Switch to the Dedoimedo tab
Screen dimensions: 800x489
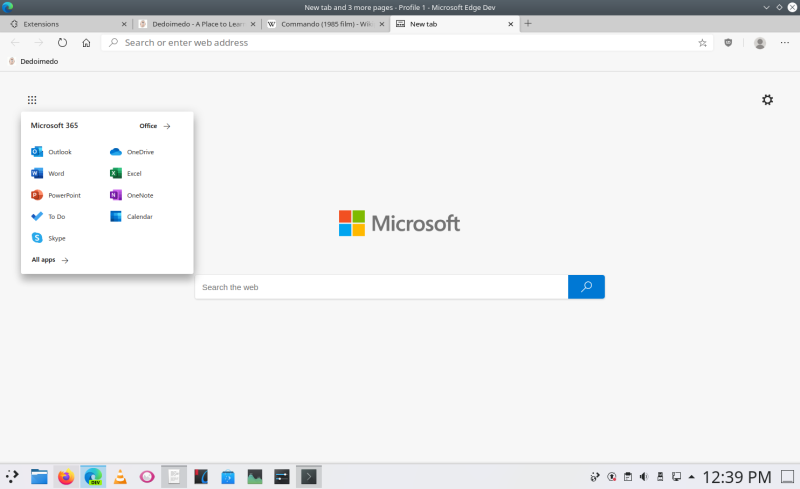pos(196,24)
